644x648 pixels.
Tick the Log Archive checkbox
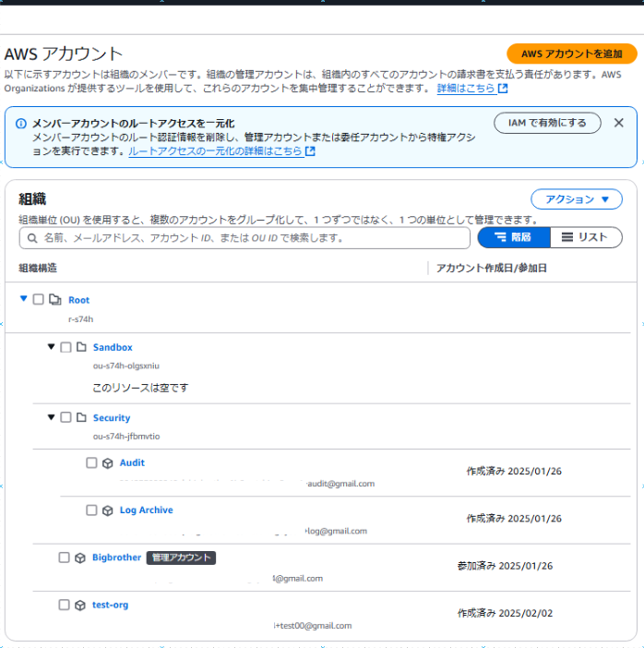tap(91, 510)
